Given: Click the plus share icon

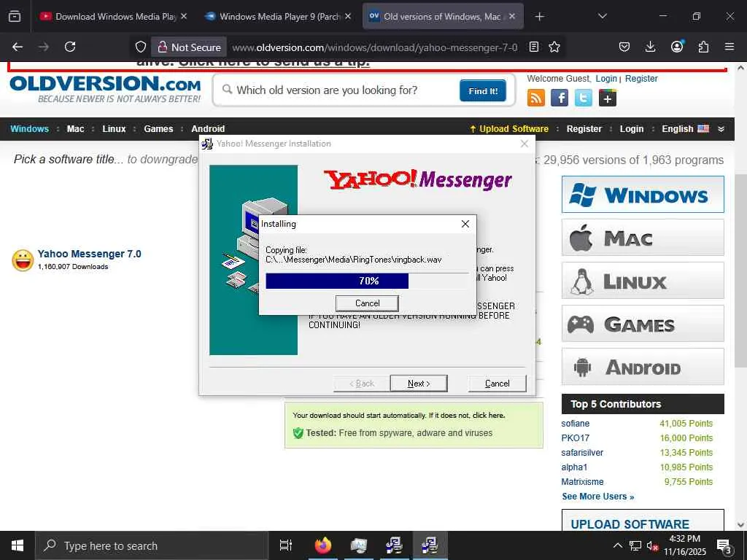Looking at the screenshot, I should pyautogui.click(x=608, y=98).
